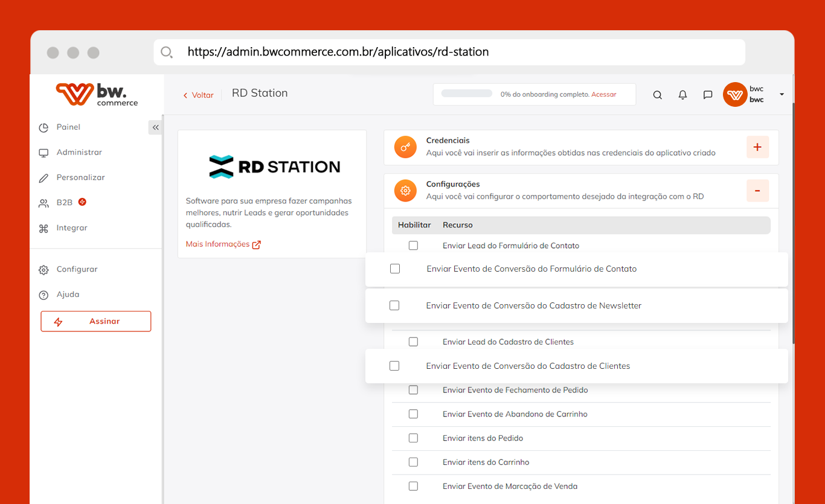
Task: Click the page vertical scrollbar
Action: click(792, 223)
